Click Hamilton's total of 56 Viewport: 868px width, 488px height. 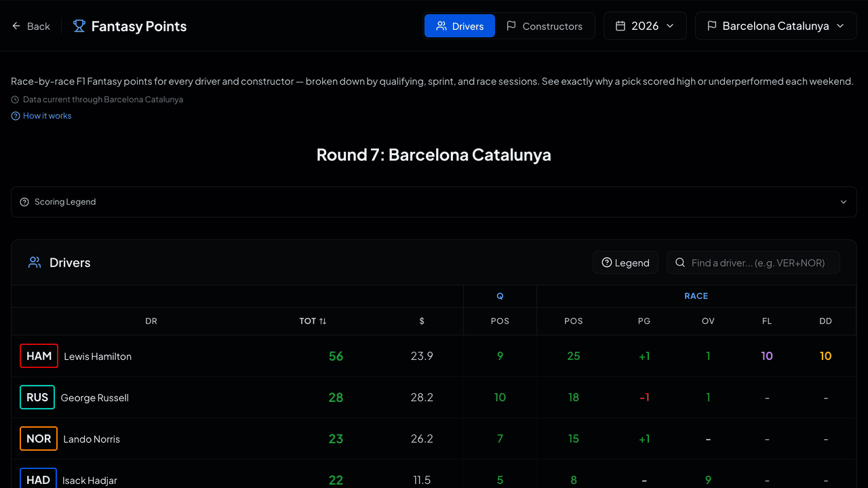coord(336,357)
